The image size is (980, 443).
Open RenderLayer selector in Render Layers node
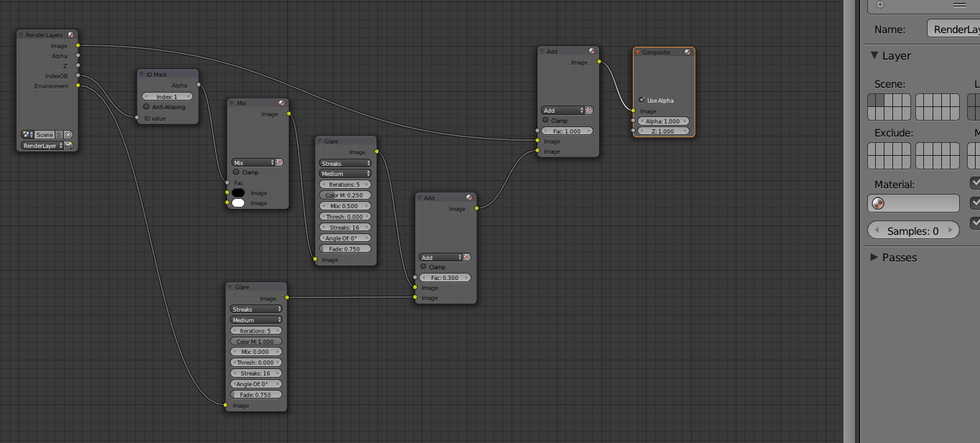[42, 146]
